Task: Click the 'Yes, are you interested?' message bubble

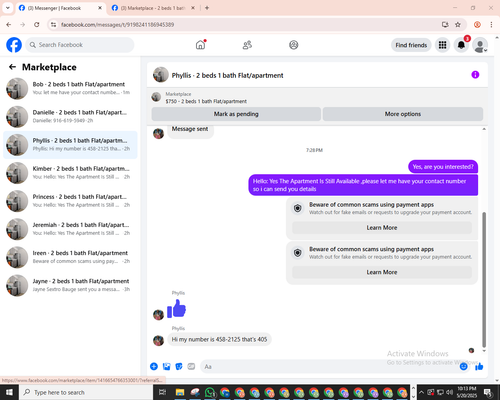Action: pyautogui.click(x=443, y=167)
